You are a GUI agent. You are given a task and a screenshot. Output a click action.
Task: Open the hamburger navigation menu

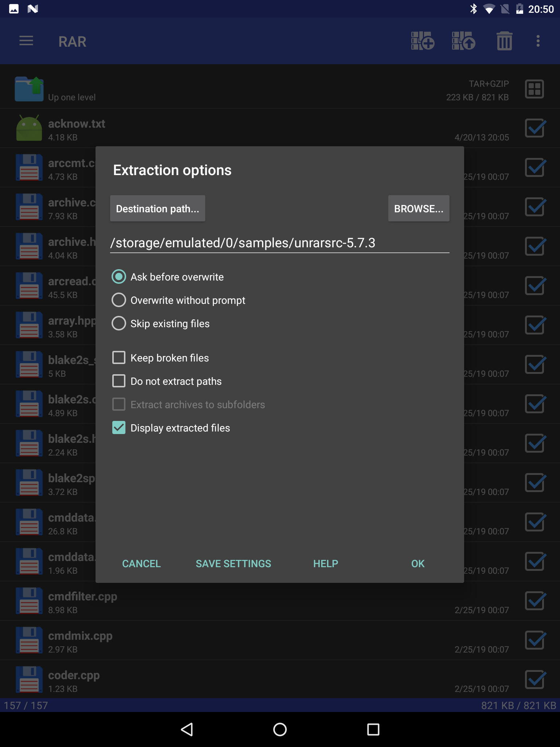[x=26, y=41]
